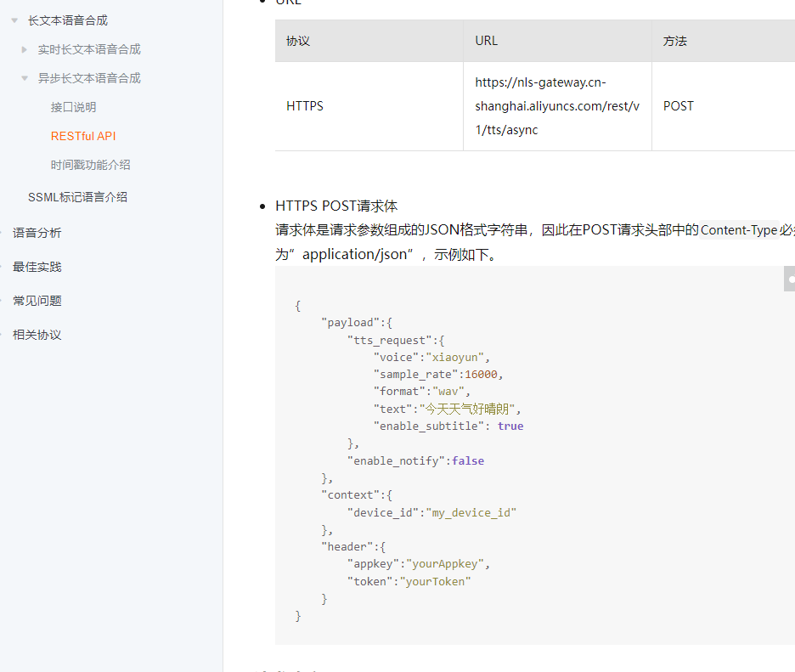
Task: Click the "tts_request":{ code line
Action: pyautogui.click(x=396, y=341)
